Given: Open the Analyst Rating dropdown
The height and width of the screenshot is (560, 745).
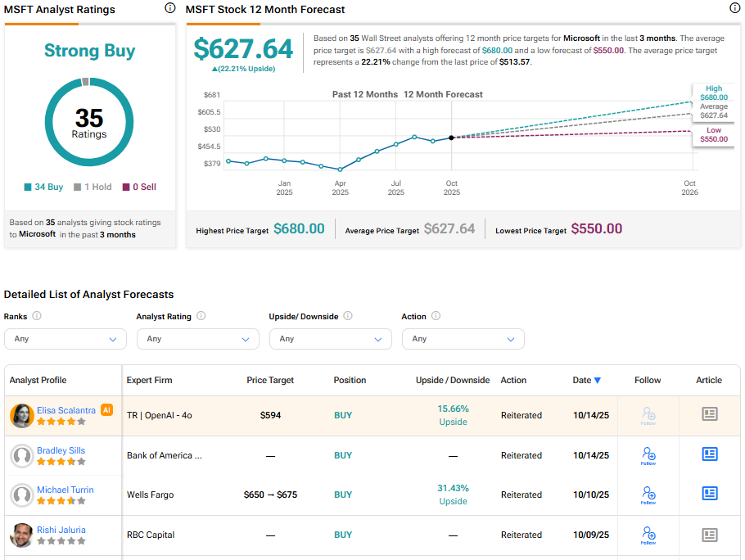Looking at the screenshot, I should 198,339.
